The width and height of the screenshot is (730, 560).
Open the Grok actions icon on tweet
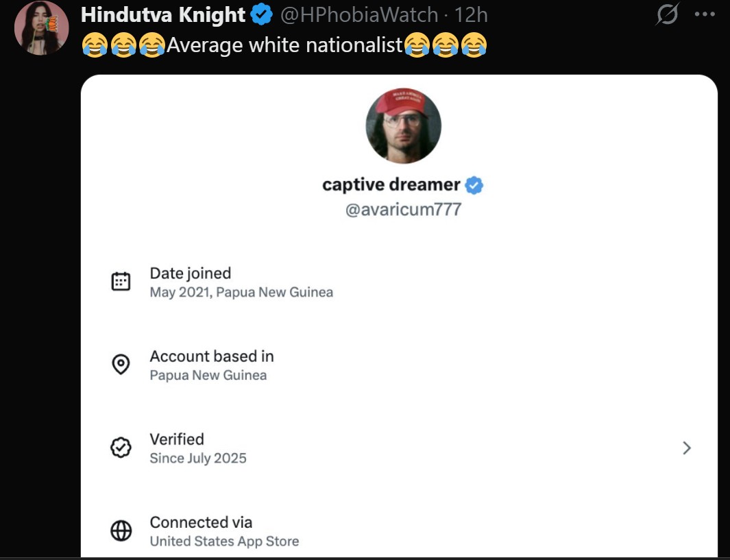pyautogui.click(x=666, y=15)
